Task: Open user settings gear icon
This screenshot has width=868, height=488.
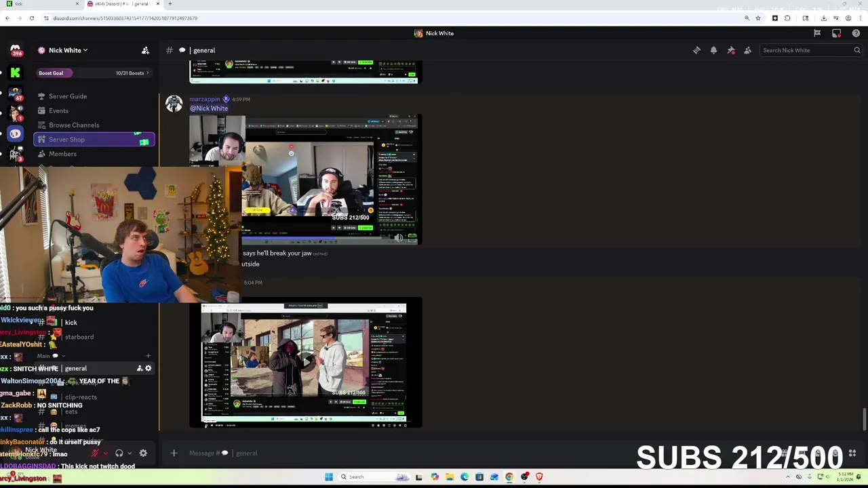Action: click(143, 453)
